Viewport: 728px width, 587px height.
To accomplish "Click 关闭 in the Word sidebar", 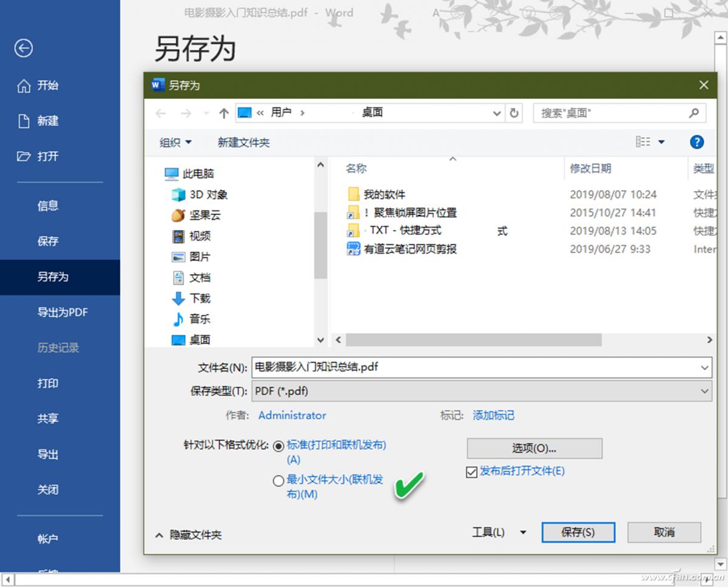I will coord(48,490).
